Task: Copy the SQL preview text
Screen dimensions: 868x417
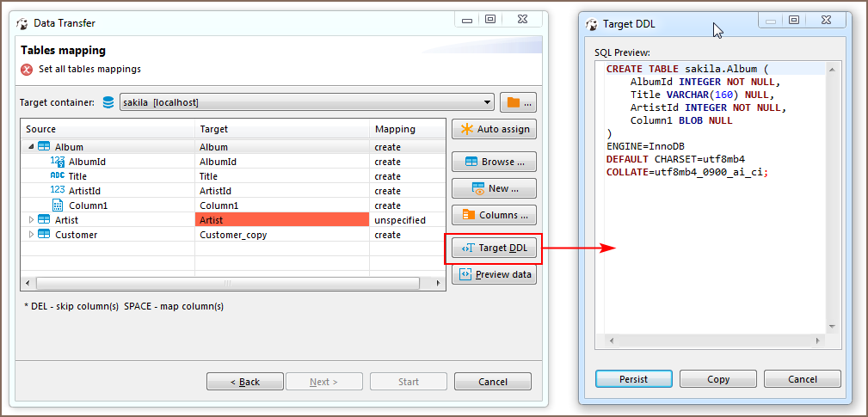Action: click(717, 379)
